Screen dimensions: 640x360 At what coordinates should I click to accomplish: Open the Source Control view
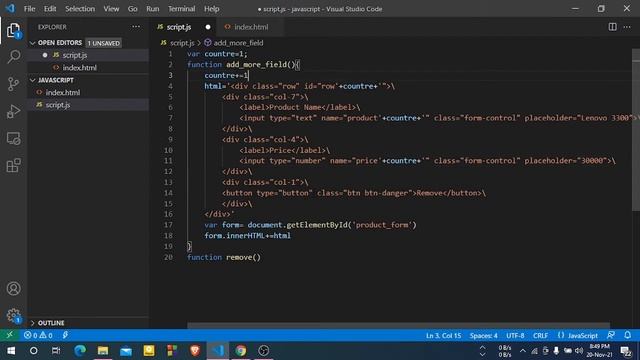coord(13,84)
